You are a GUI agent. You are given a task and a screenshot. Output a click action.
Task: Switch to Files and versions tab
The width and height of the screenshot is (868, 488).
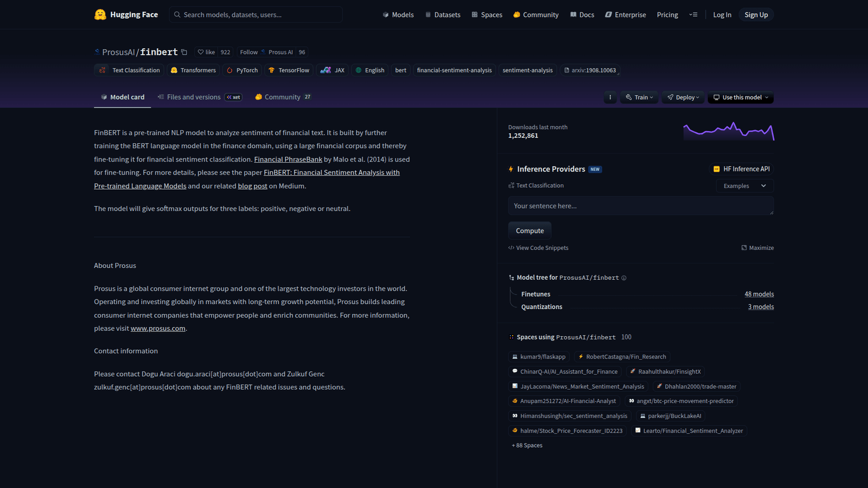point(194,97)
